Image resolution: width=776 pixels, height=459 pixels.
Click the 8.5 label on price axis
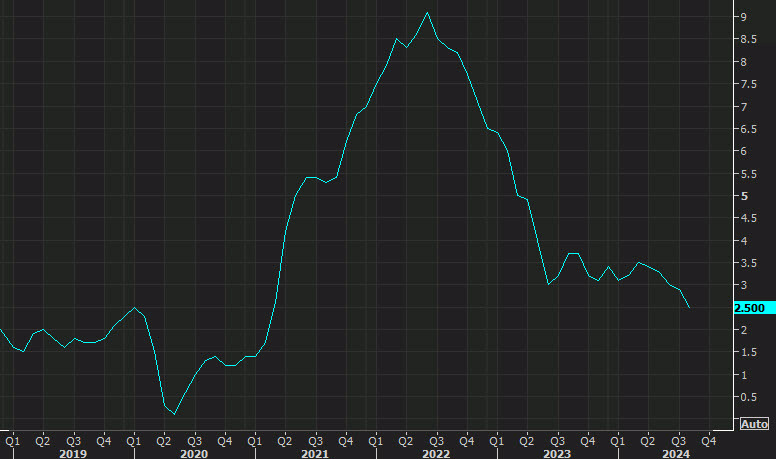(x=748, y=39)
